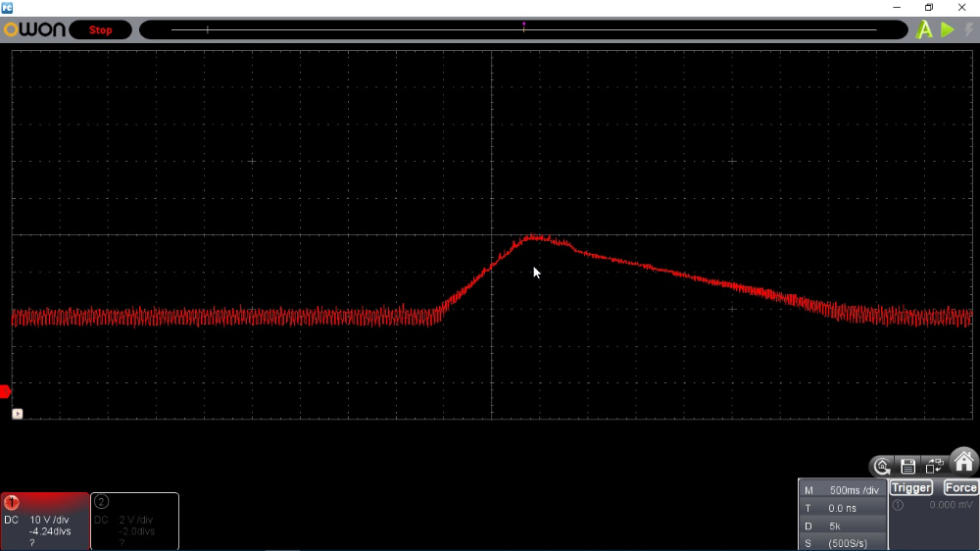Screen dimensions: 980x551
Task: Click the OWON logo
Action: (x=34, y=29)
